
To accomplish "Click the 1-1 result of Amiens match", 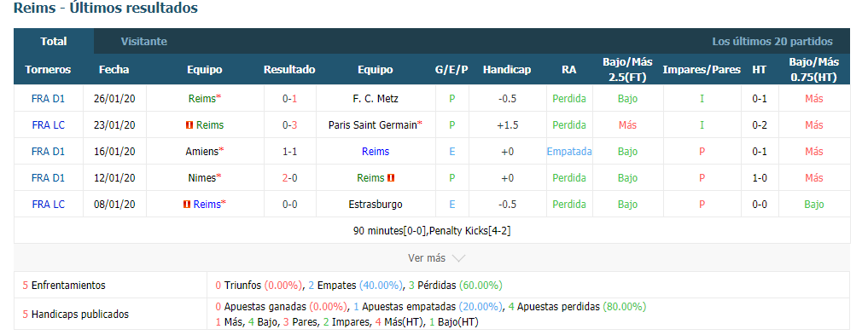I will [289, 152].
